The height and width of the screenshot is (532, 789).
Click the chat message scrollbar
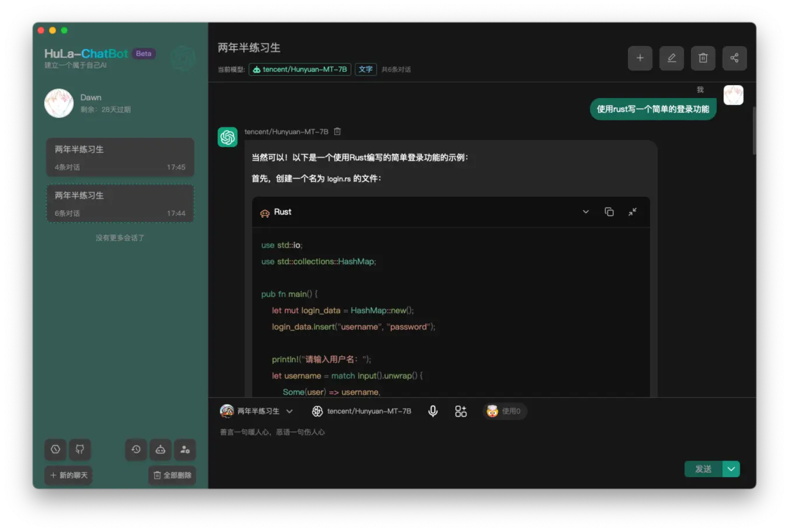[x=754, y=131]
